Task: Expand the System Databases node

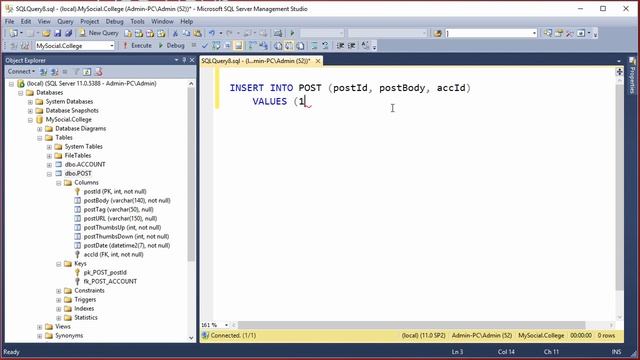Action: [30, 102]
